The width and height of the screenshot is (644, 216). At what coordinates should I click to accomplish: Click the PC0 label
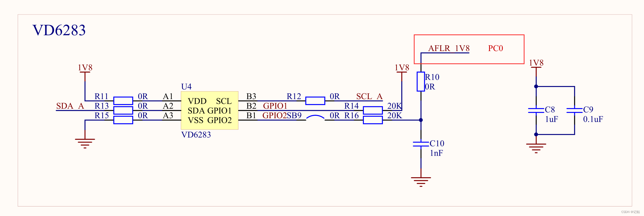click(495, 48)
